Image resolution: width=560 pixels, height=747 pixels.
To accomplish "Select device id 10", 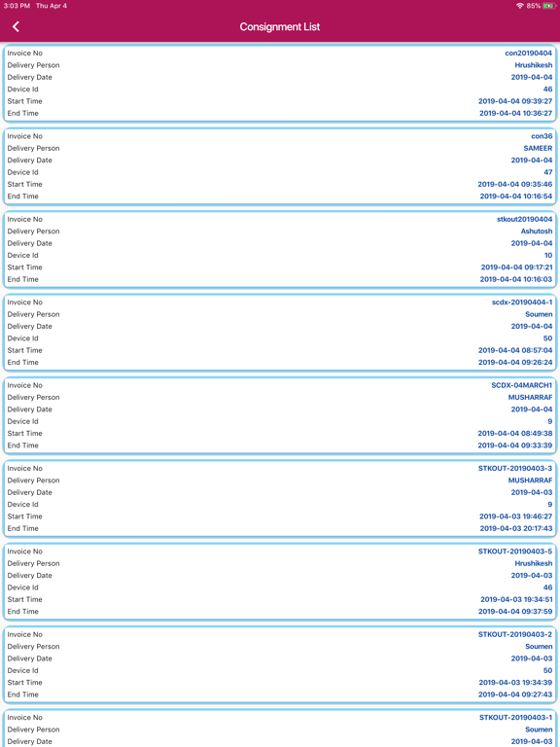I will (548, 255).
